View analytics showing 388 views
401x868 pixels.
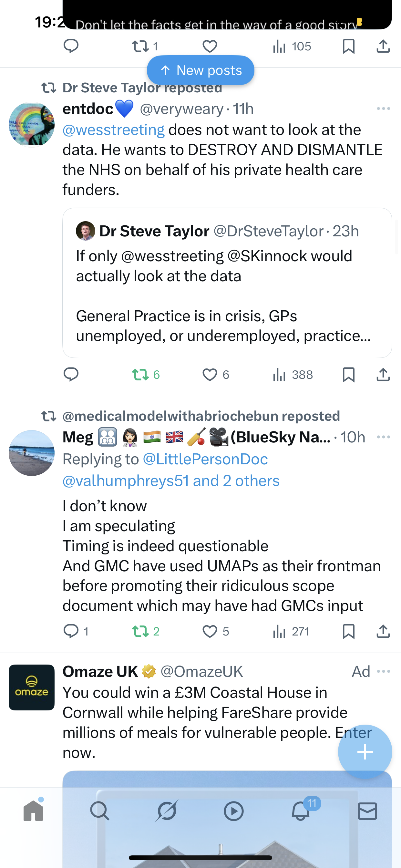click(x=293, y=375)
